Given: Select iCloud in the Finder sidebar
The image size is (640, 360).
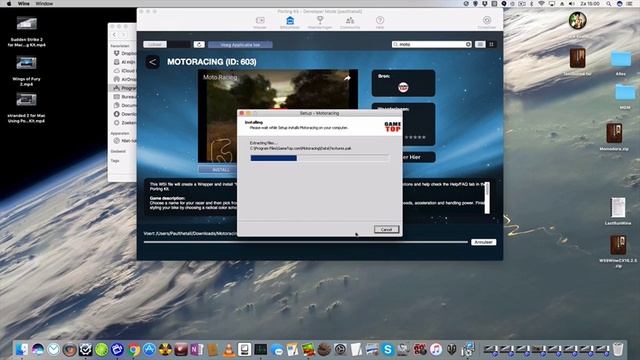Looking at the screenshot, I should pyautogui.click(x=124, y=71).
